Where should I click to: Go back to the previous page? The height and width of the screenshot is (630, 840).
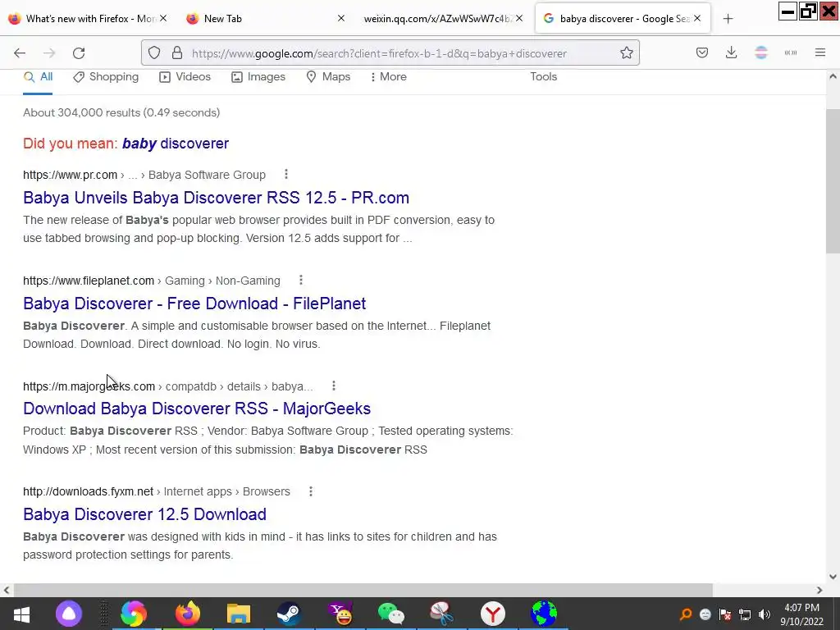[20, 53]
